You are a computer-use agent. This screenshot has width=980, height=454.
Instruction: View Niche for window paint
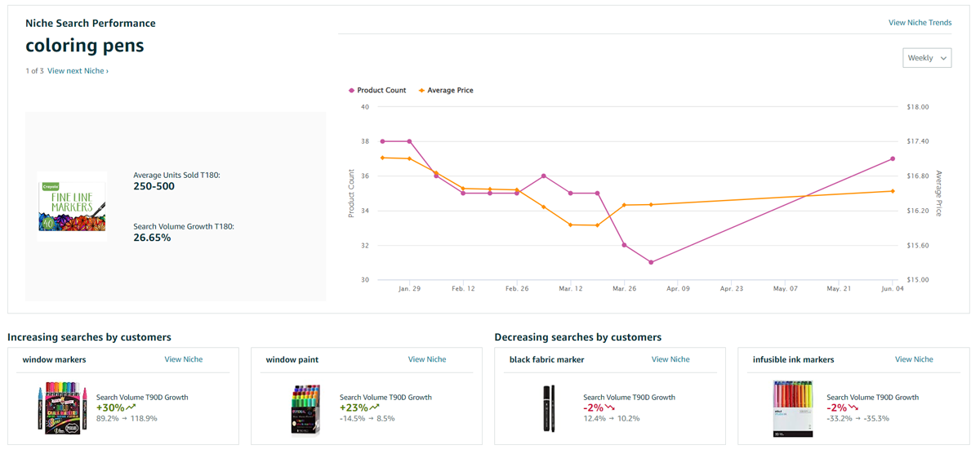point(426,359)
